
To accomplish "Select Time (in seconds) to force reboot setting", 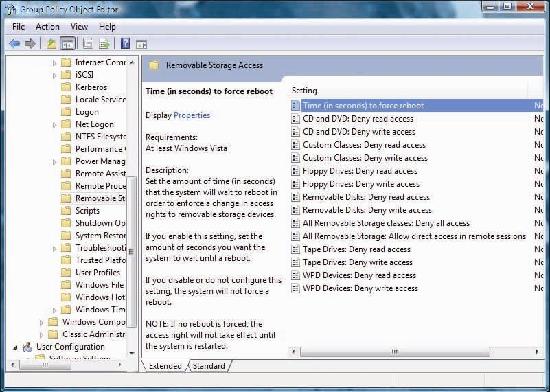I will coord(363,106).
